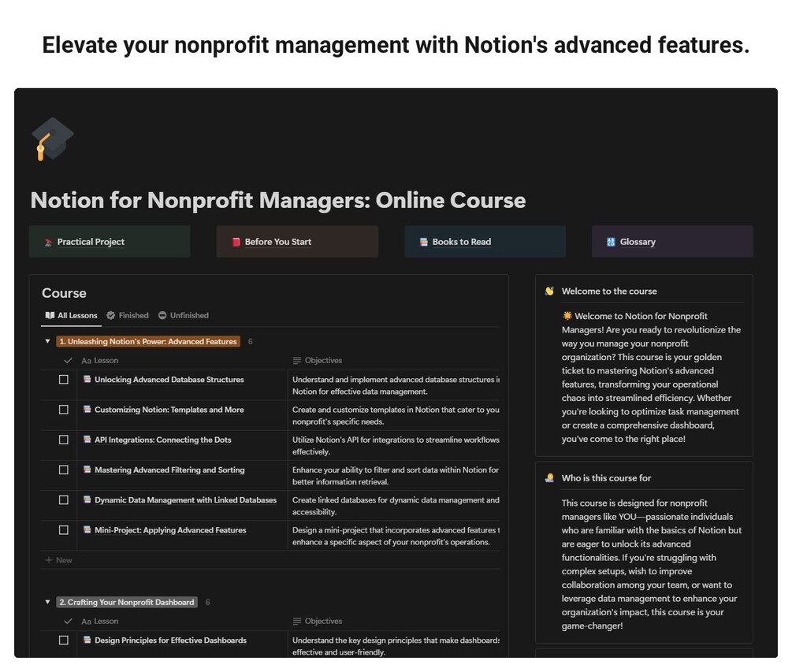Open Dynamic Data Management with Linked Databases
Image resolution: width=792 pixels, height=672 pixels.
185,500
